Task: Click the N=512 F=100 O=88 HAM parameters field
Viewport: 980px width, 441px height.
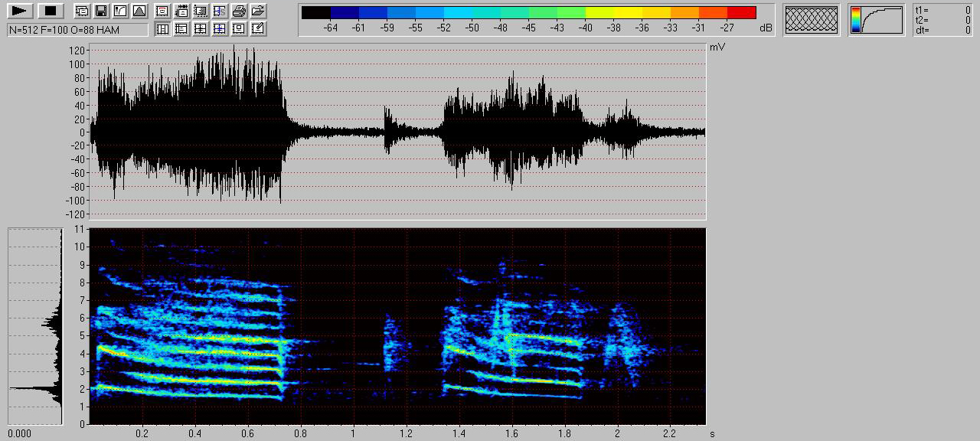Action: [x=77, y=29]
